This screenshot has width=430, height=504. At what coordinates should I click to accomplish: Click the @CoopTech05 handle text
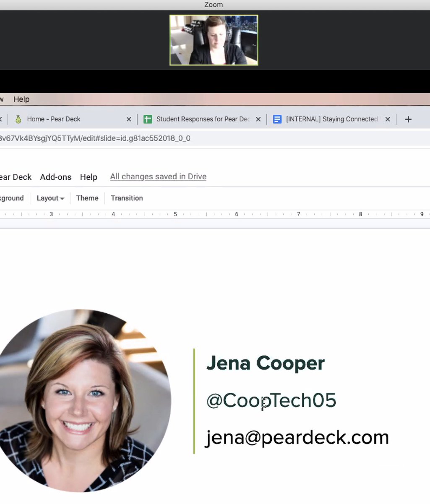pyautogui.click(x=271, y=400)
